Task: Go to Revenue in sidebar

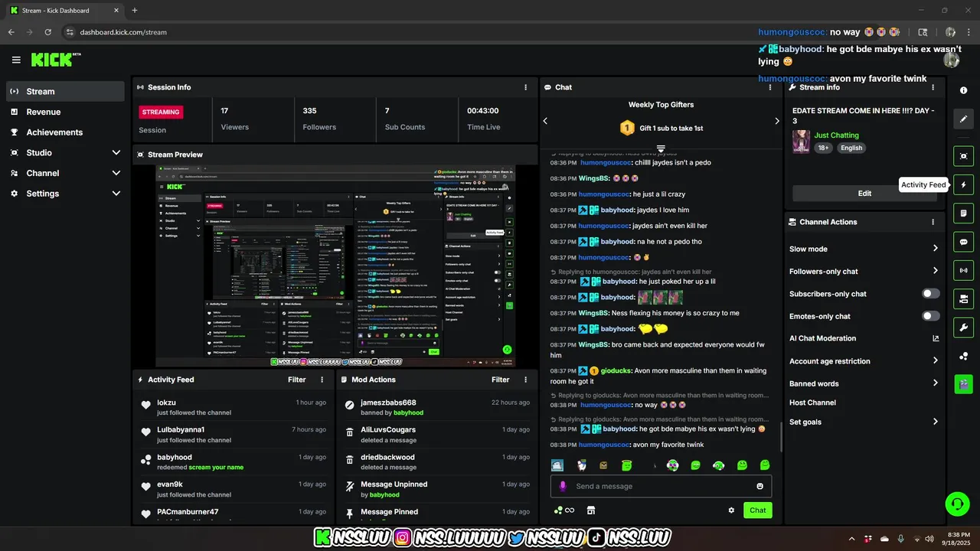Action: coord(65,112)
